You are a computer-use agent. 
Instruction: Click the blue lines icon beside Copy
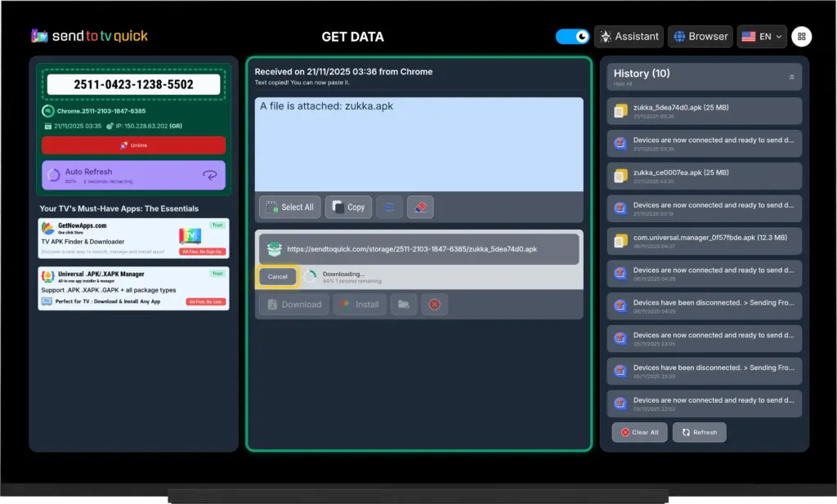(x=389, y=207)
